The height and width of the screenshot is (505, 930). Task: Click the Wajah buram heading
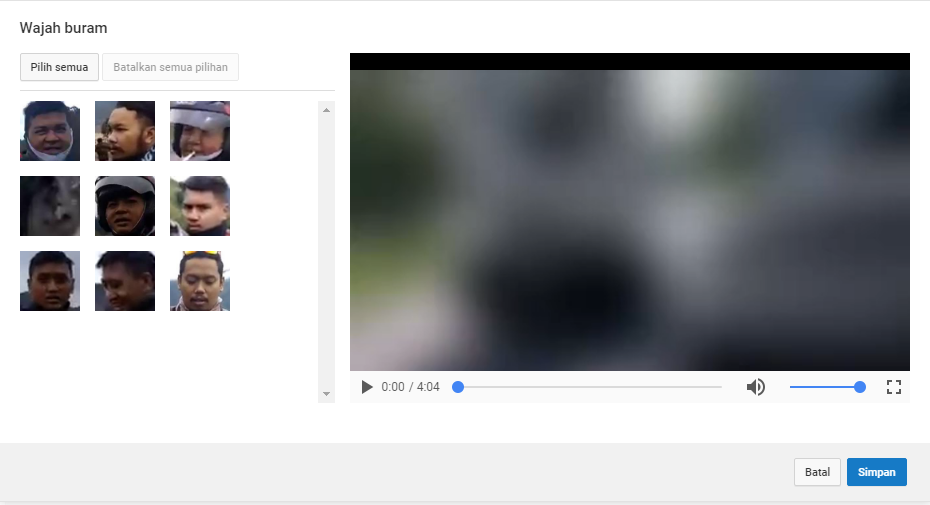pos(63,28)
